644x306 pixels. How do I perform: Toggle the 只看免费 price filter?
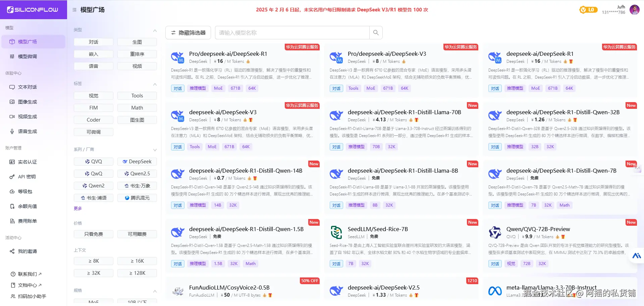94,234
